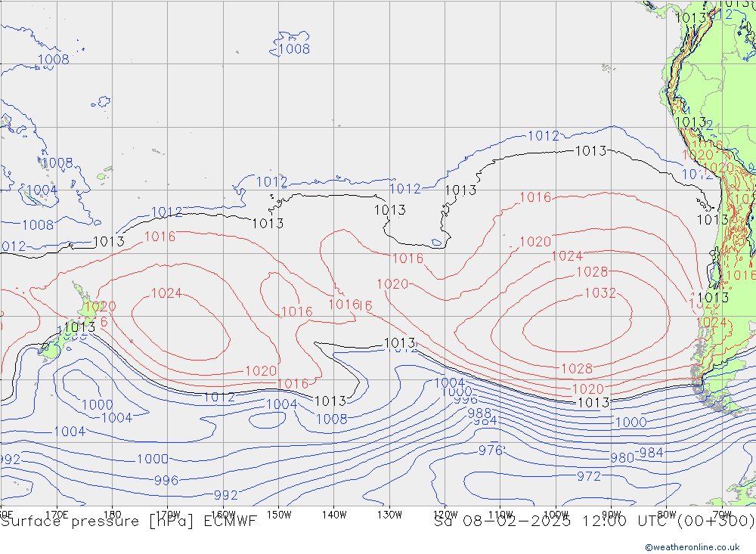Click the '110W' longitude axis label

tap(500, 515)
